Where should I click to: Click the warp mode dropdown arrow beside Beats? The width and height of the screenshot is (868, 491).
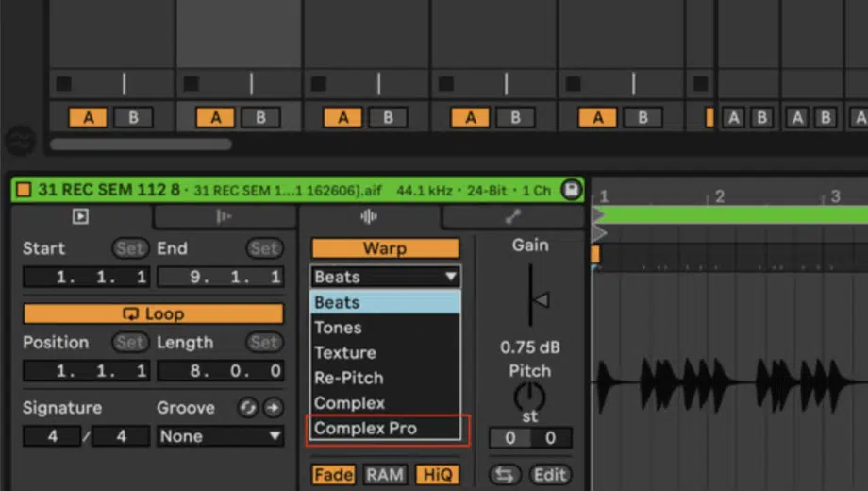451,276
